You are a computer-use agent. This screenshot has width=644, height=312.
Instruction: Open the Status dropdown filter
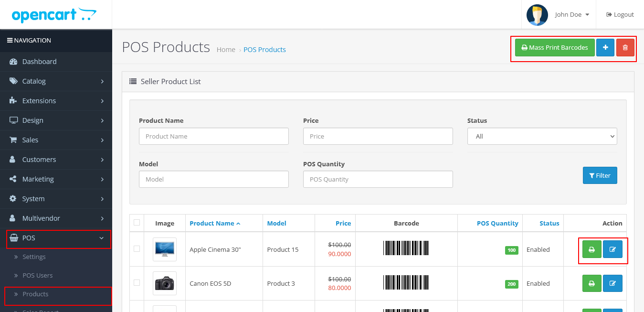[542, 136]
